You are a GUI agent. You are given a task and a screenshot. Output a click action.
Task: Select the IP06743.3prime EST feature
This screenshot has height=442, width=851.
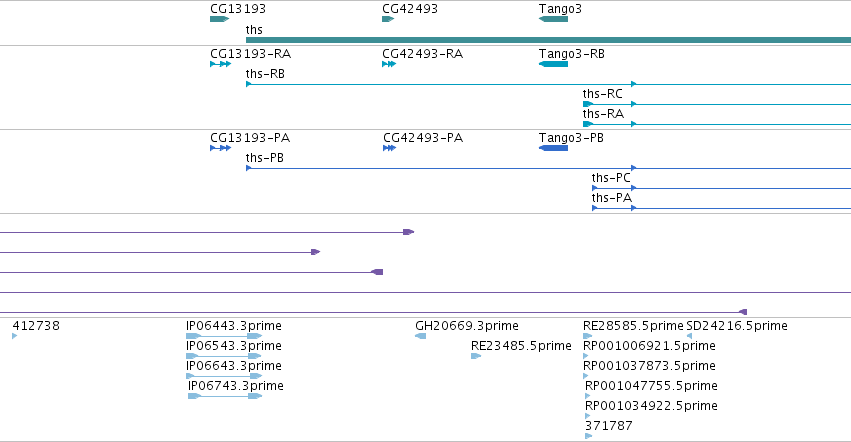click(x=225, y=396)
